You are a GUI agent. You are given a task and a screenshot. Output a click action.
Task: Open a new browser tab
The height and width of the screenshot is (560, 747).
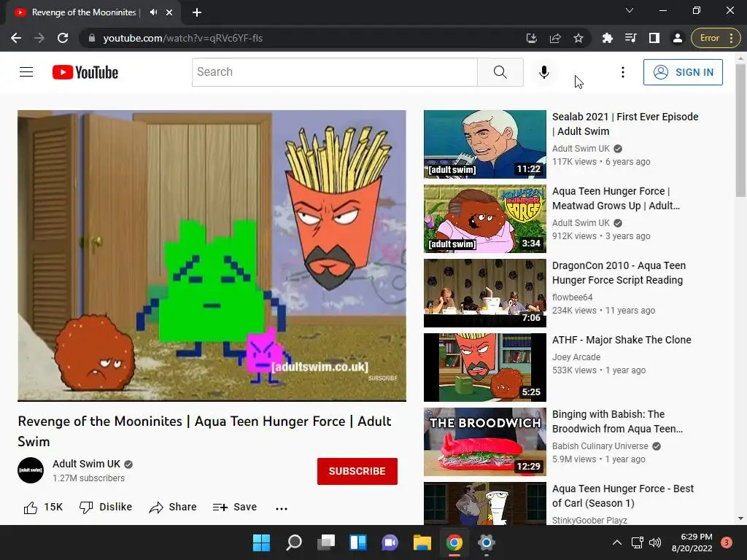tap(197, 12)
